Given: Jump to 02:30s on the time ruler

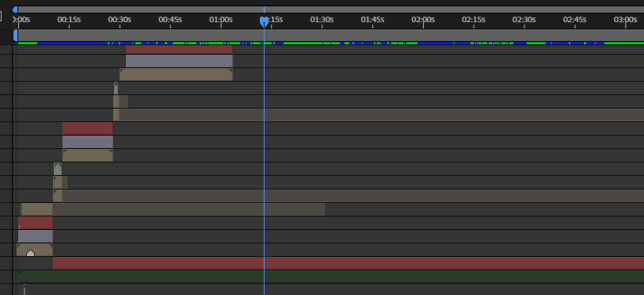Looking at the screenshot, I should tap(524, 20).
